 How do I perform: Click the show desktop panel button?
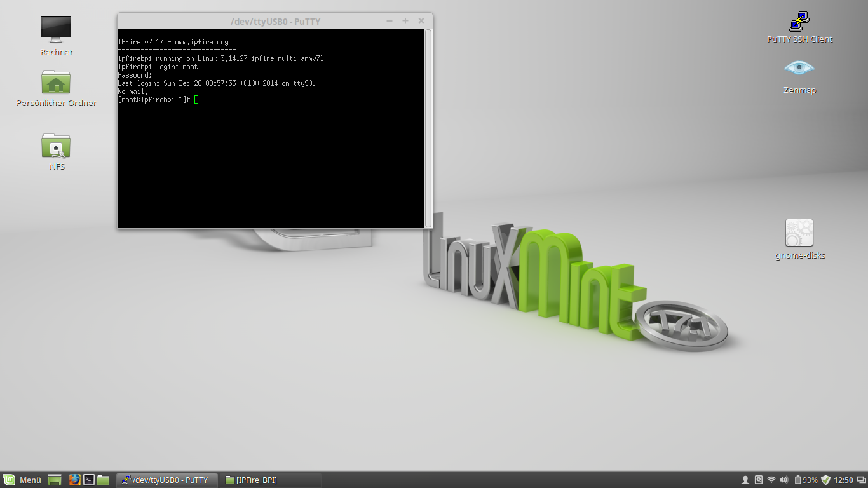[55, 480]
